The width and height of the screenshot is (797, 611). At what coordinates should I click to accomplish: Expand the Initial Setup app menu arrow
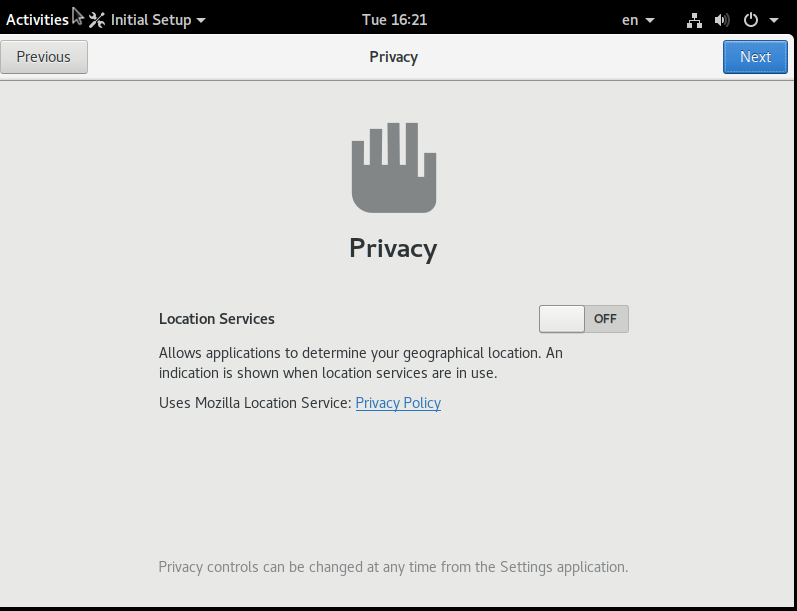(201, 20)
